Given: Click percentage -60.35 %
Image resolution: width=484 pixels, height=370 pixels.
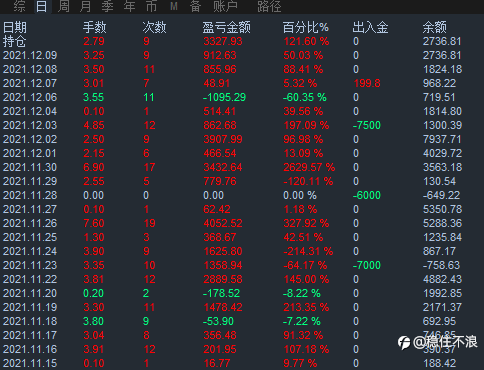Looking at the screenshot, I should point(305,97).
